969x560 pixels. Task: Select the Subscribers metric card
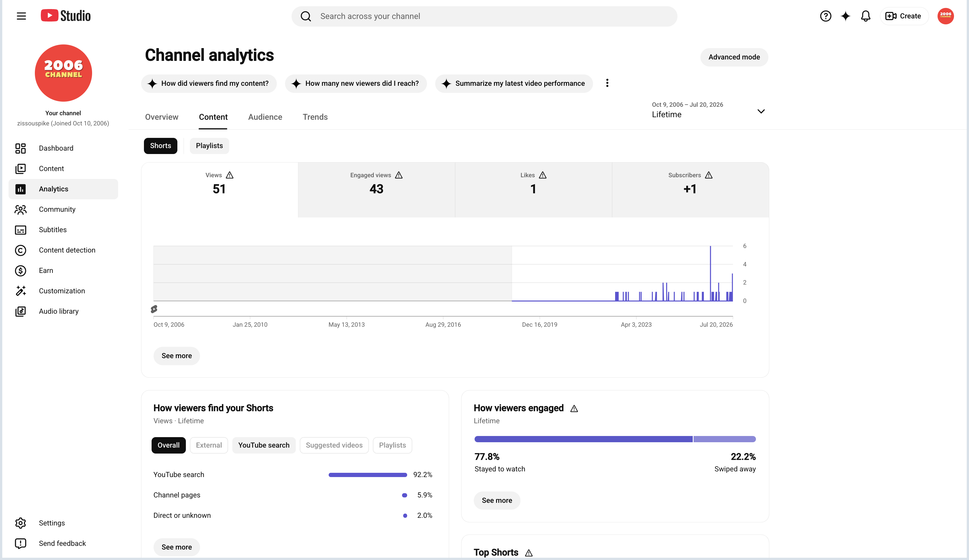pyautogui.click(x=690, y=190)
